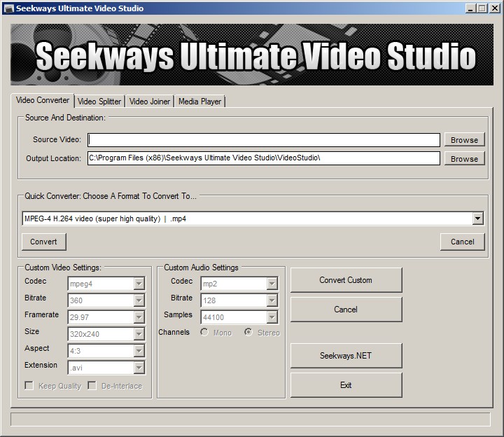This screenshot has width=504, height=437.
Task: Cancel the quick conversion
Action: coord(462,242)
